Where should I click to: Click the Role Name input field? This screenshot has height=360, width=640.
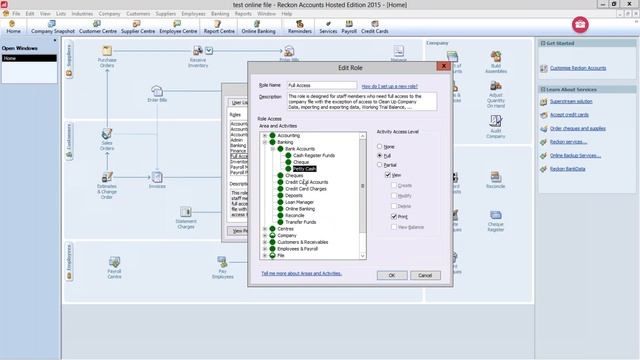(322, 85)
